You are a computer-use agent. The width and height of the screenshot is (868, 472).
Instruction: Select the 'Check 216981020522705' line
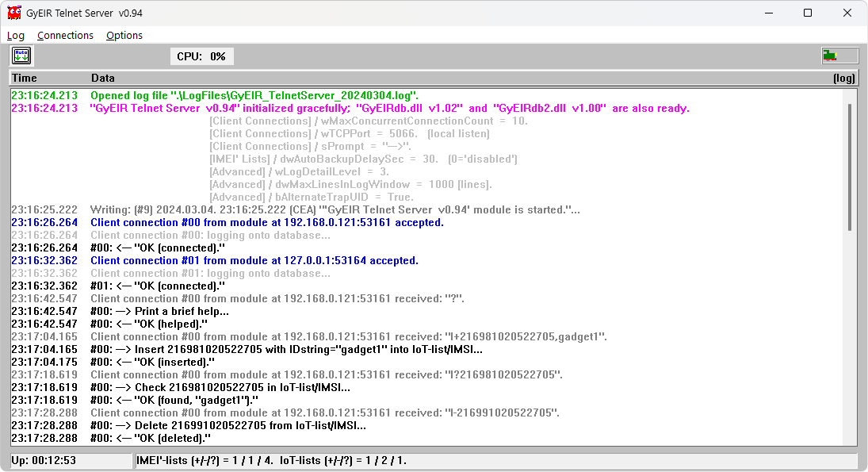(220, 388)
